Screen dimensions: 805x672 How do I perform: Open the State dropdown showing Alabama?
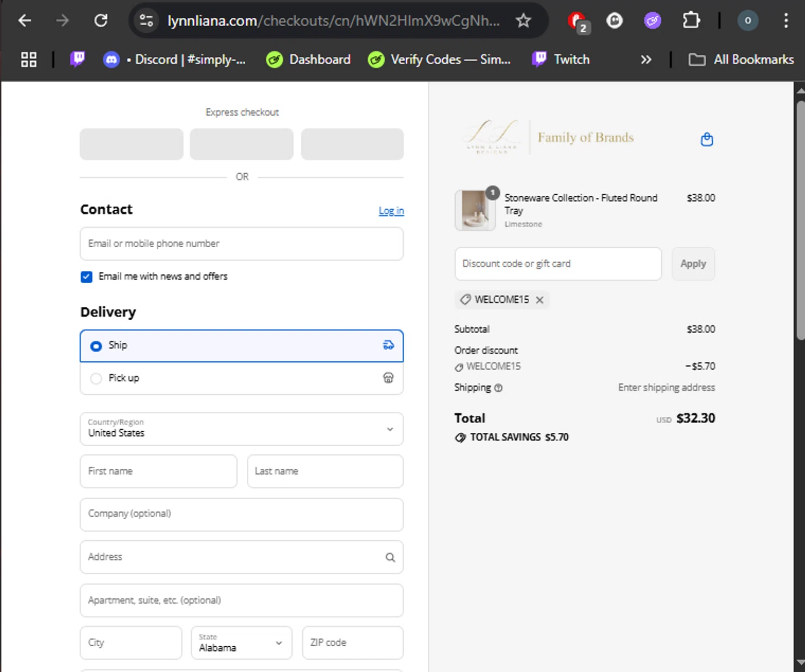point(241,643)
